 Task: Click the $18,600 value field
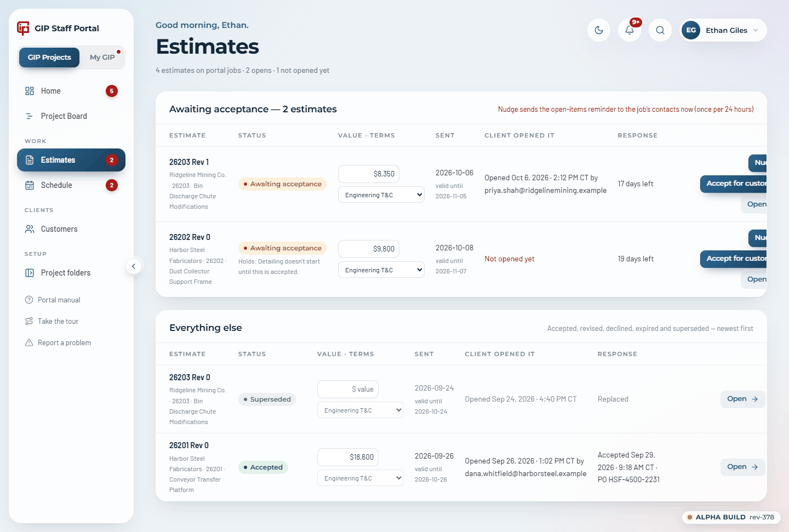point(348,457)
